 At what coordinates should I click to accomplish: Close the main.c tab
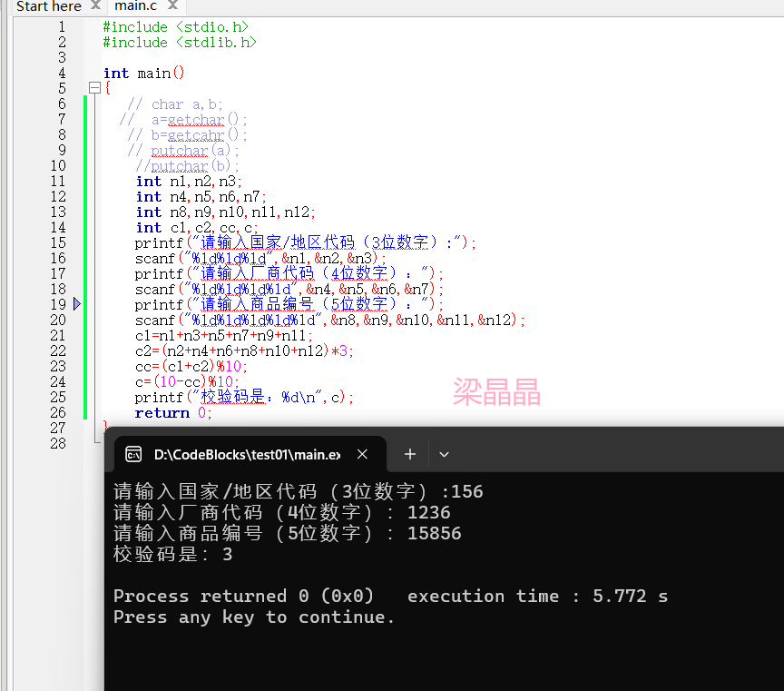point(172,5)
